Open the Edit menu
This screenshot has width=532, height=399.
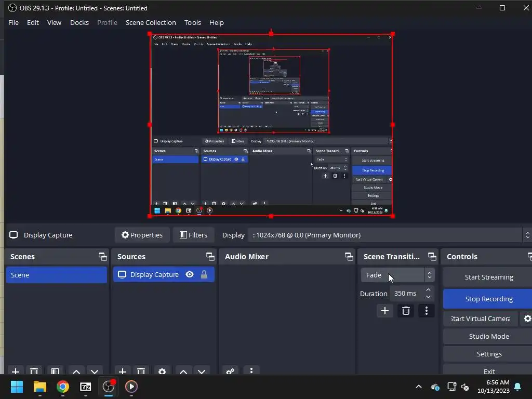coord(33,22)
